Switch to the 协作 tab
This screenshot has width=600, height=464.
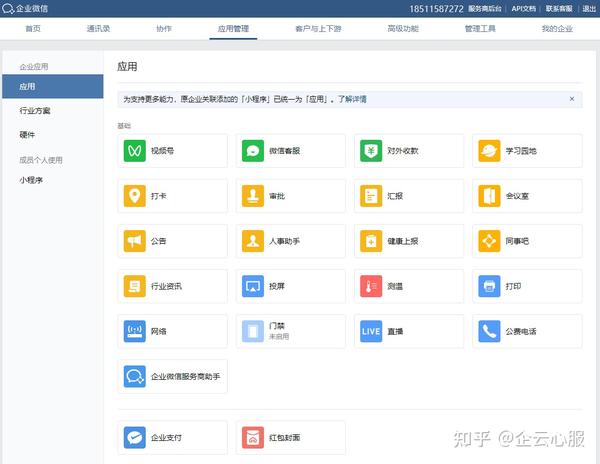[164, 29]
